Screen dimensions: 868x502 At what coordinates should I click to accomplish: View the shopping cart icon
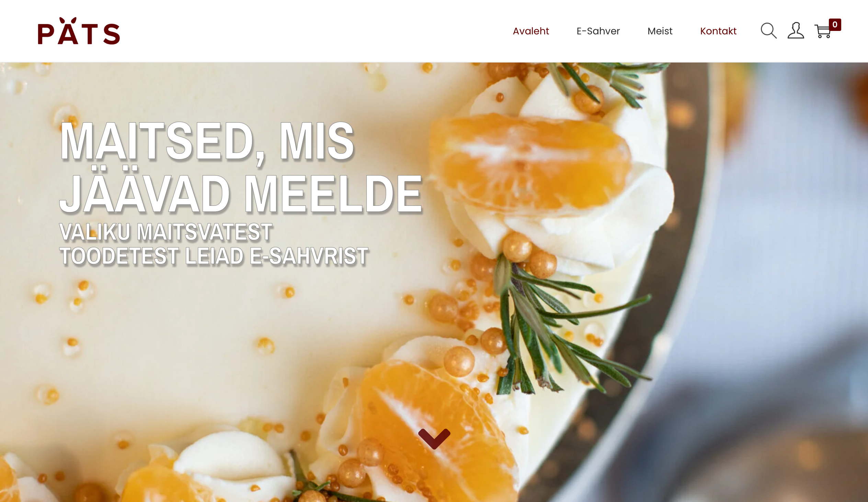[823, 31]
